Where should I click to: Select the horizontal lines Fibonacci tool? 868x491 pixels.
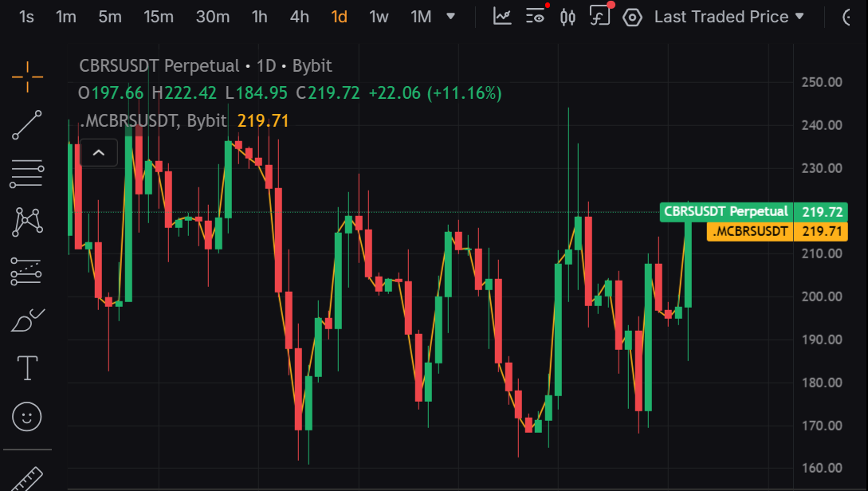(27, 174)
